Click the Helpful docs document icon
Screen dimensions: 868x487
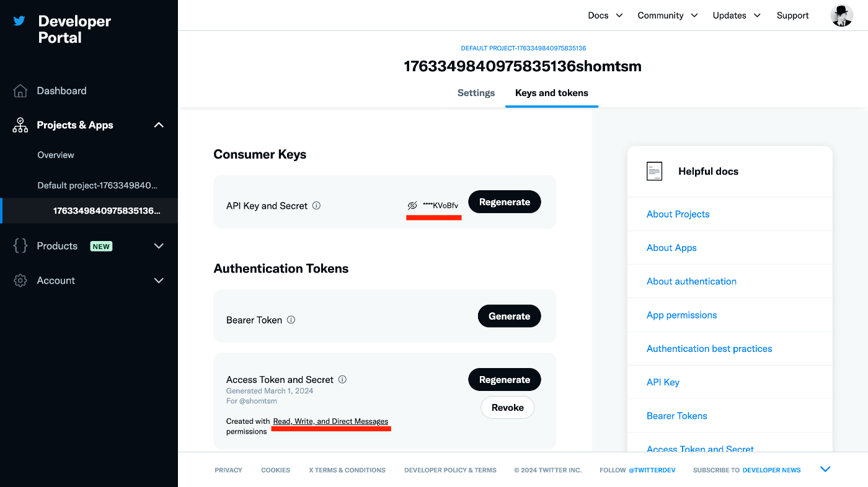click(x=654, y=172)
